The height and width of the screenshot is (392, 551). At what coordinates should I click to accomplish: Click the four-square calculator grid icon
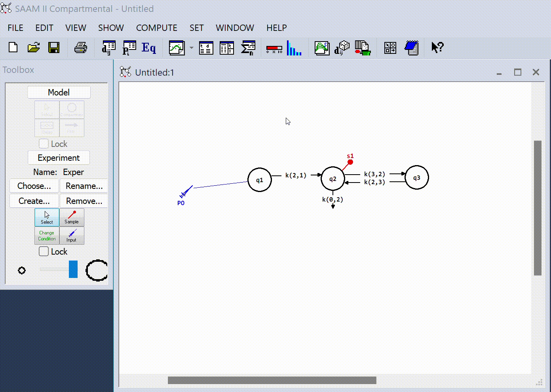(x=390, y=48)
